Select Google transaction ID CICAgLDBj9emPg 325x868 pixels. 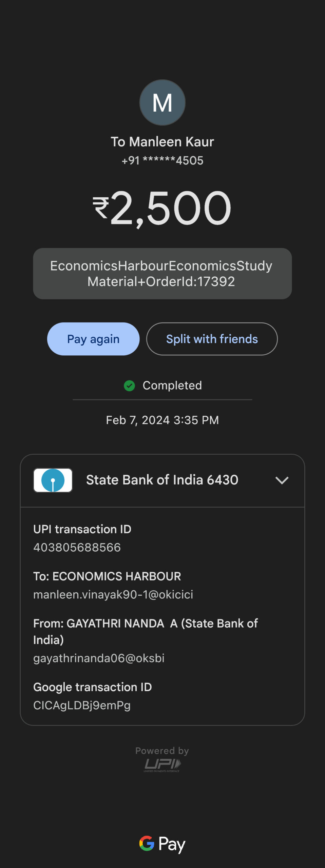tap(82, 705)
